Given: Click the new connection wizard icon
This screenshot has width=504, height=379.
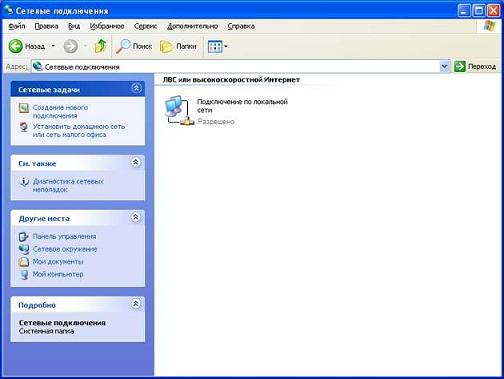Looking at the screenshot, I should (x=24, y=108).
